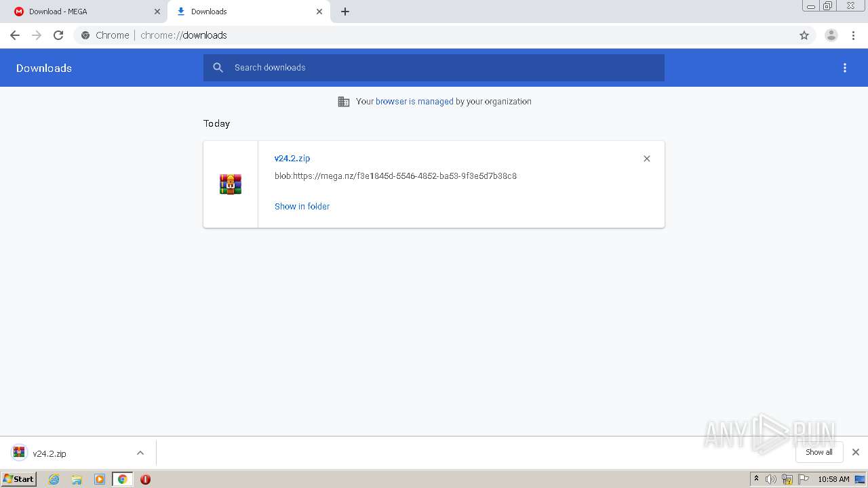Click the Show all downloads button
Viewport: 868px width, 488px height.
tap(819, 452)
